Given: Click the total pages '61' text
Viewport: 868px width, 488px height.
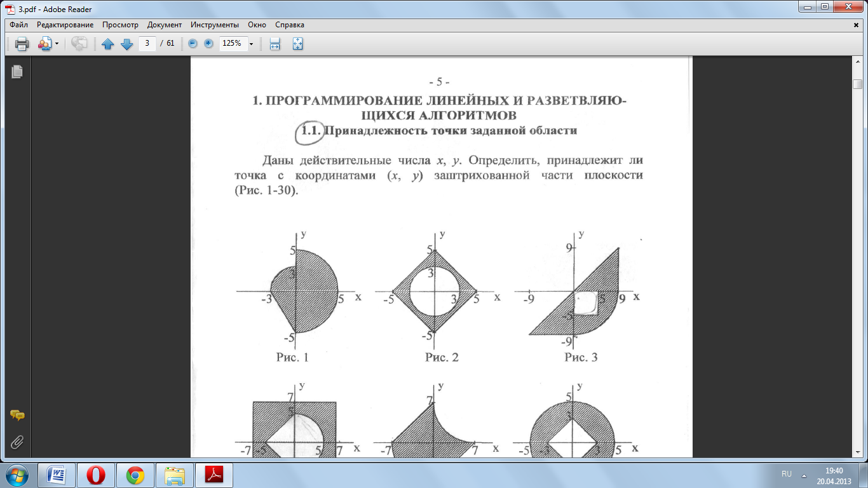Looking at the screenshot, I should click(170, 43).
